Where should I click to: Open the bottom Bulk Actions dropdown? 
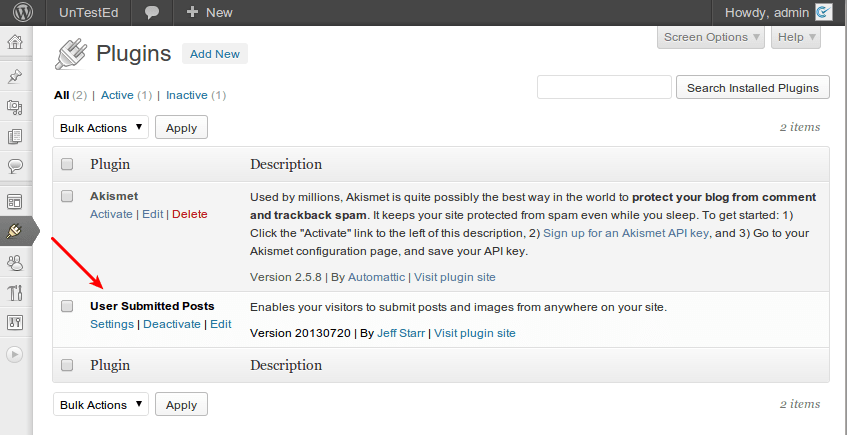point(101,405)
